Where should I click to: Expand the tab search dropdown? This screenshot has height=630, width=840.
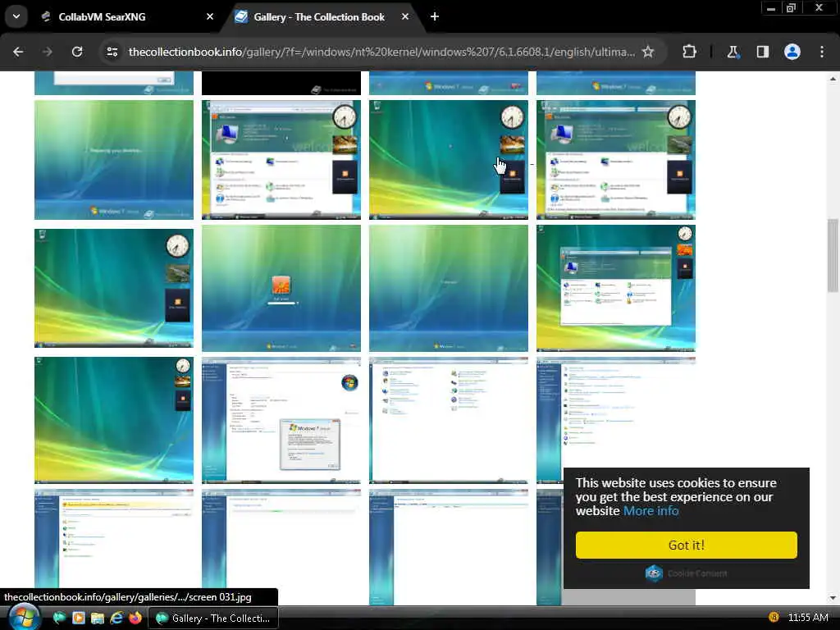click(x=16, y=16)
